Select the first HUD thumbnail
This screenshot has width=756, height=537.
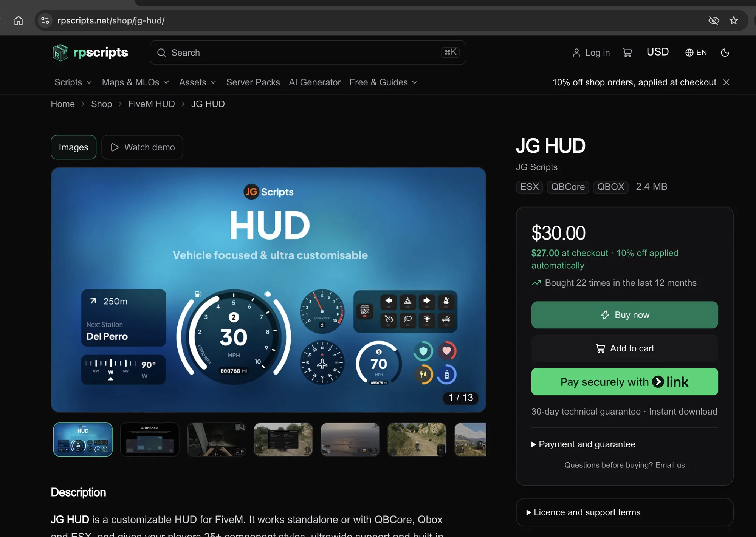point(83,440)
